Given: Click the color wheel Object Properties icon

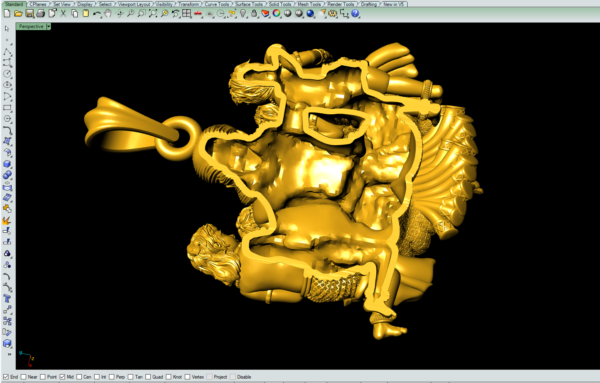Looking at the screenshot, I should (276, 14).
